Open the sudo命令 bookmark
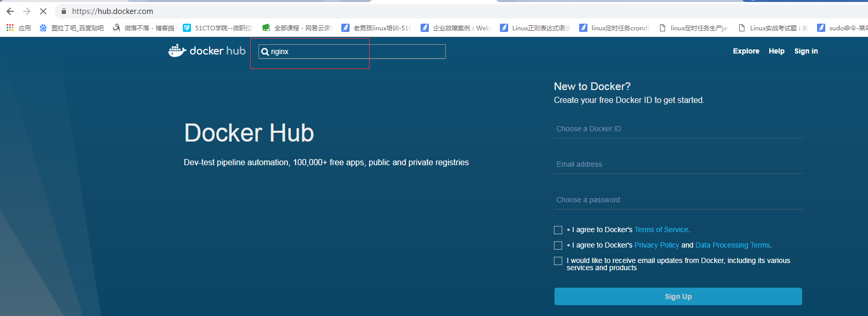 [842, 28]
